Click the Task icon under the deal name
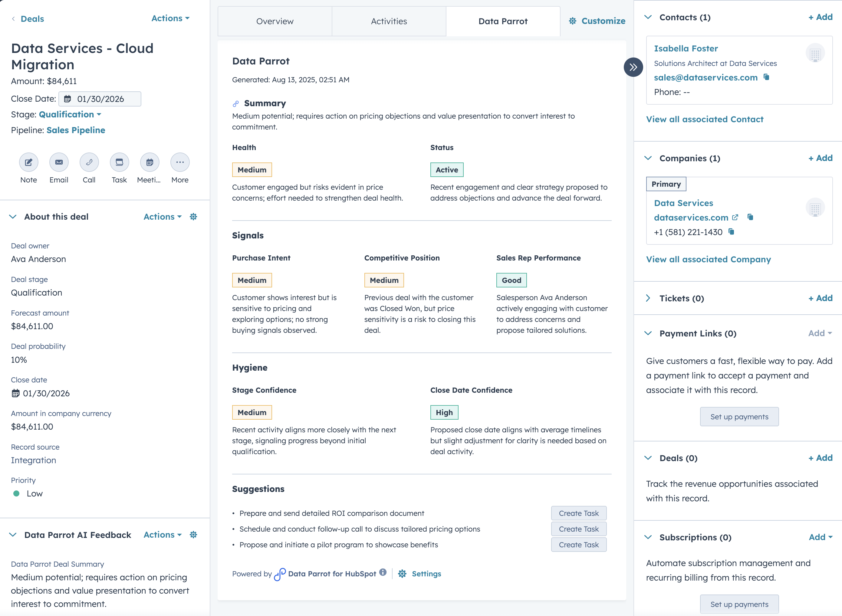 click(x=119, y=162)
